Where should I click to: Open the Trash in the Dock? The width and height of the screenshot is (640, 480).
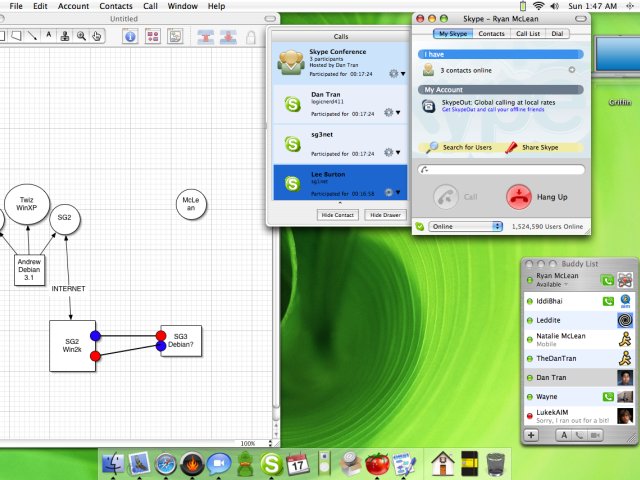[x=496, y=464]
